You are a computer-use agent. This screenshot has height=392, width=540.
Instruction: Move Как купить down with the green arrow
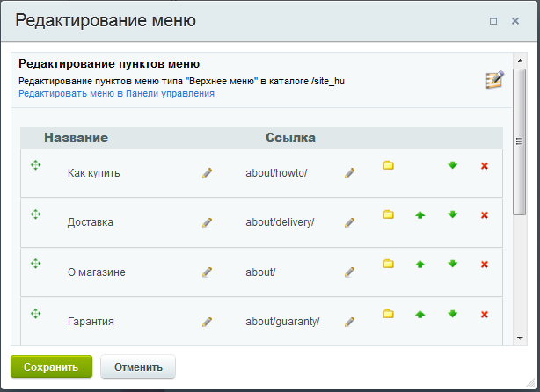pyautogui.click(x=453, y=165)
